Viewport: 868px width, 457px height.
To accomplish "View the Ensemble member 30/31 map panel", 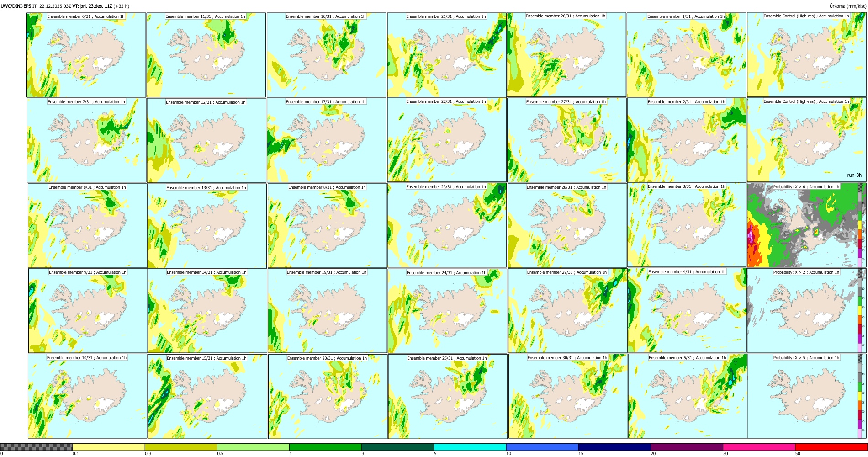I will pyautogui.click(x=568, y=396).
